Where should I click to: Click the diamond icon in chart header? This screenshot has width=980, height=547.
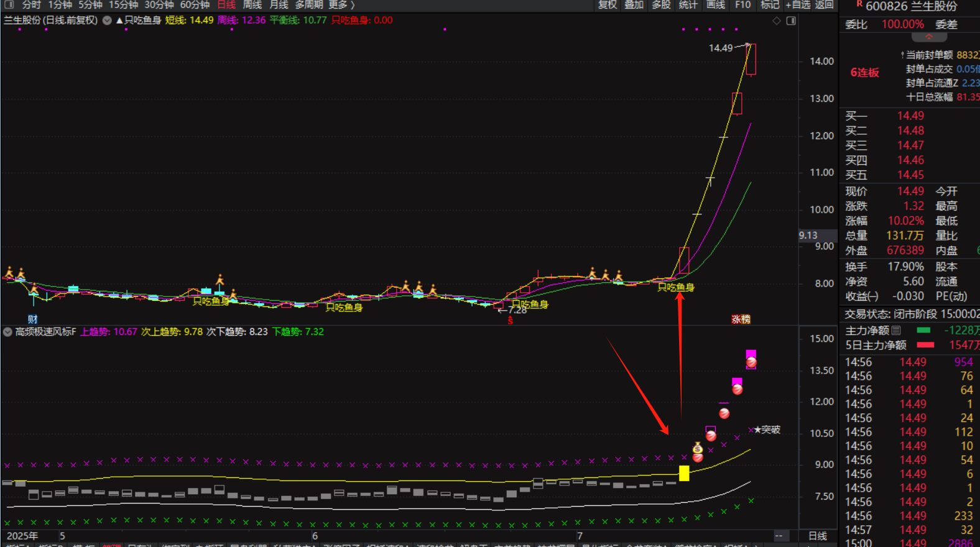(x=777, y=21)
